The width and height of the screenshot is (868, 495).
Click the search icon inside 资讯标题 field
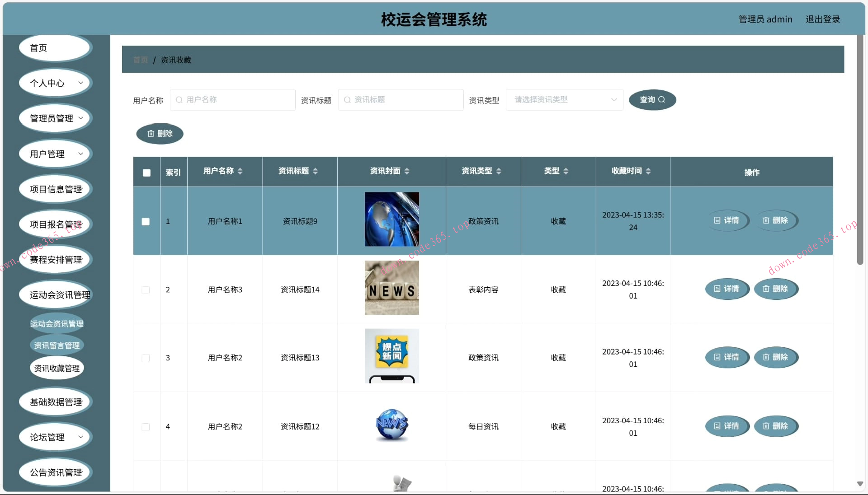346,100
